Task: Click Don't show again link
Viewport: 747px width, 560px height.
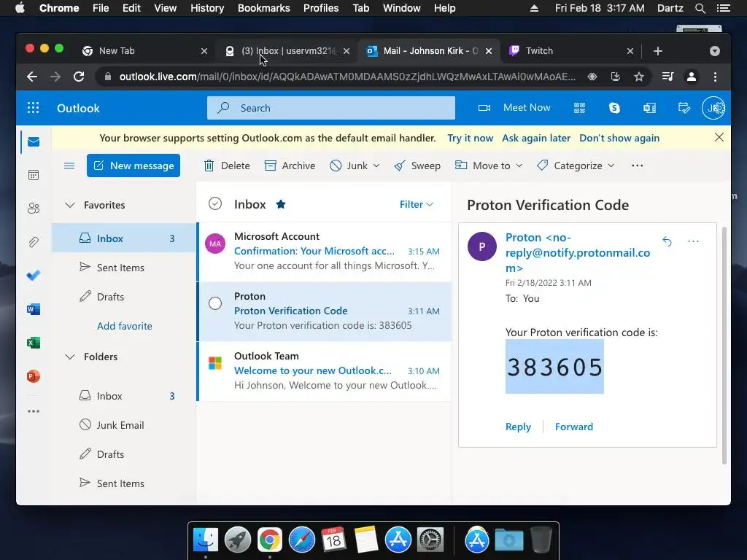Action: [619, 138]
